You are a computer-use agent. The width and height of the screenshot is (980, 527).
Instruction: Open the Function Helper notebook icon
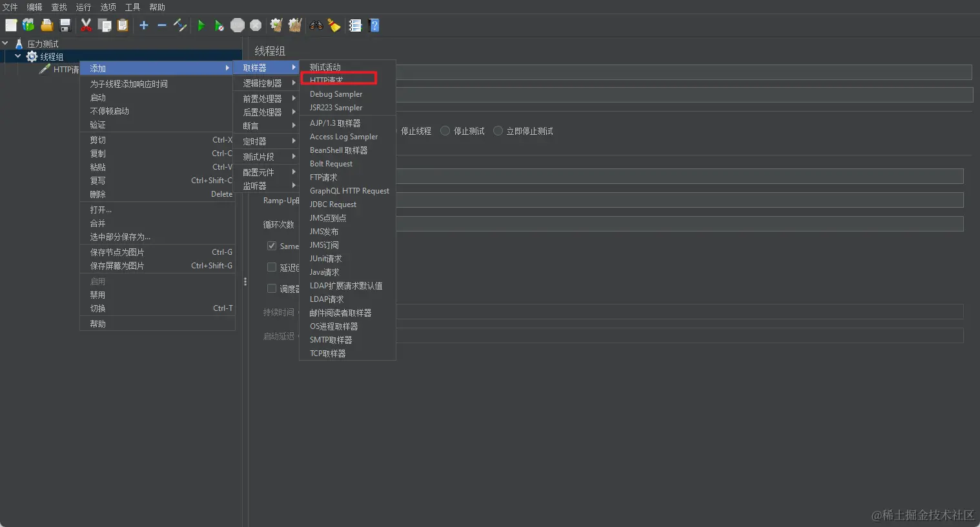355,25
